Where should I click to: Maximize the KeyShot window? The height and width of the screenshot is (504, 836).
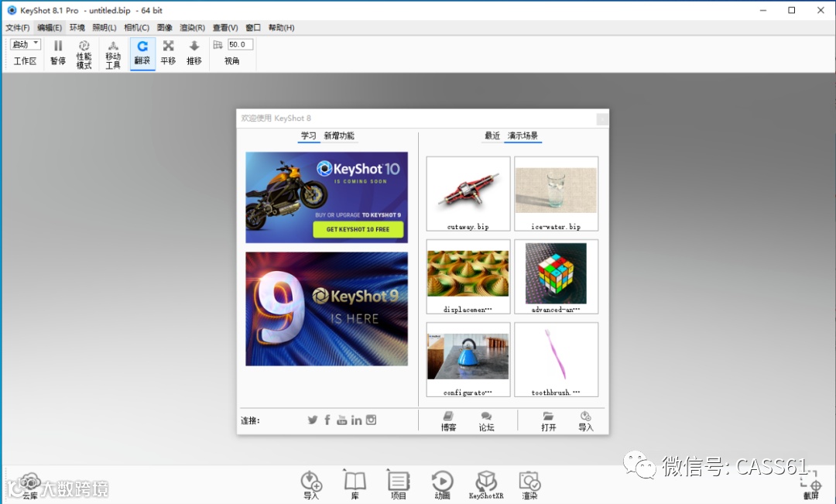[x=792, y=10]
